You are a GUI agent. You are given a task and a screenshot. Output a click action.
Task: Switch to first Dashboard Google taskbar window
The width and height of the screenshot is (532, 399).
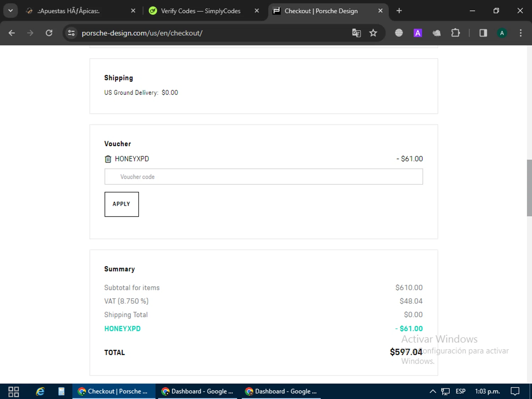pos(198,392)
